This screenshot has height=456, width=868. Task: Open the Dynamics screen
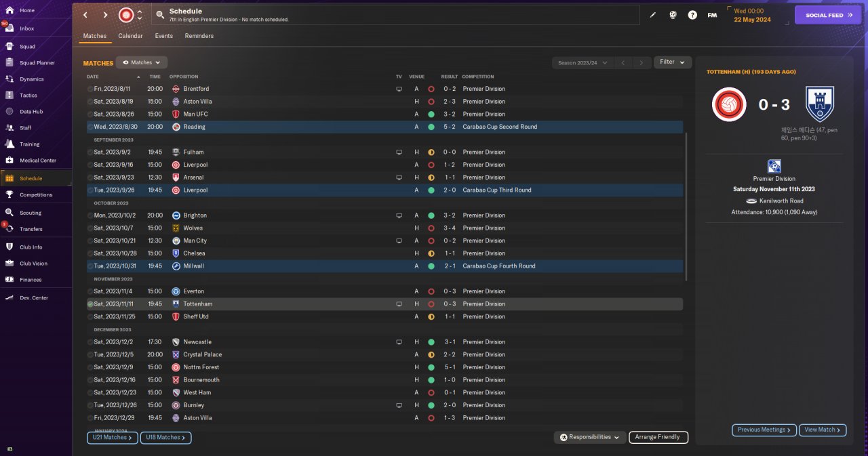pyautogui.click(x=31, y=79)
